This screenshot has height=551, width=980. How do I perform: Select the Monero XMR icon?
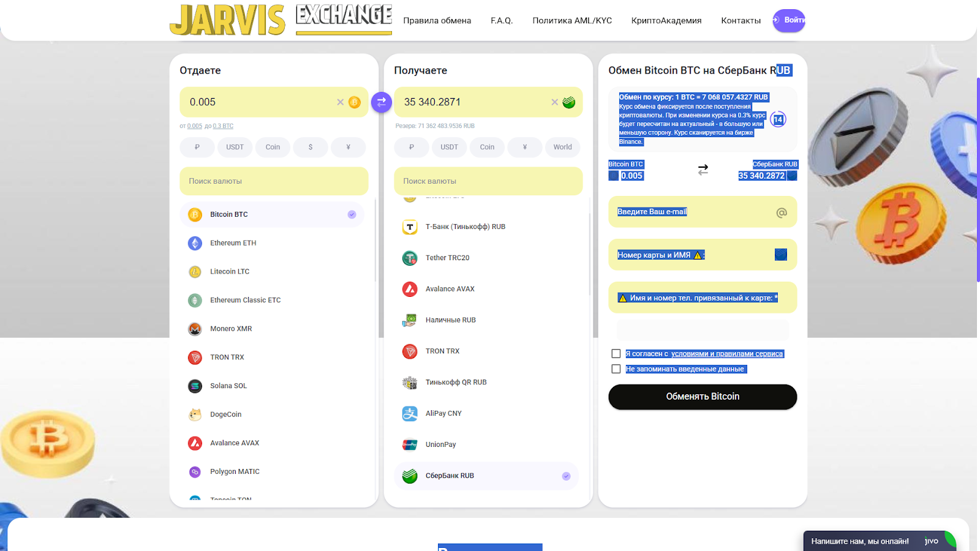195,329
